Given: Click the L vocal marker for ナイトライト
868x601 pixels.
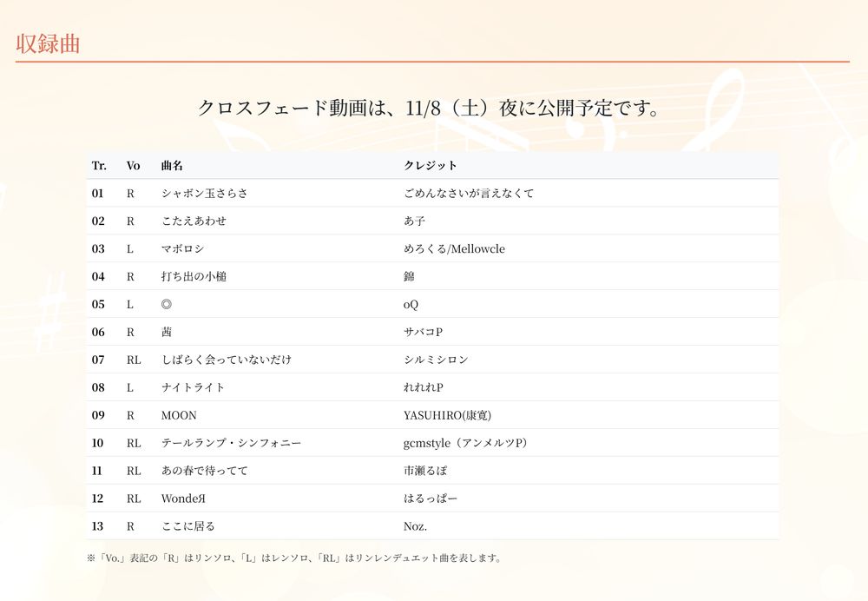Looking at the screenshot, I should [130, 387].
